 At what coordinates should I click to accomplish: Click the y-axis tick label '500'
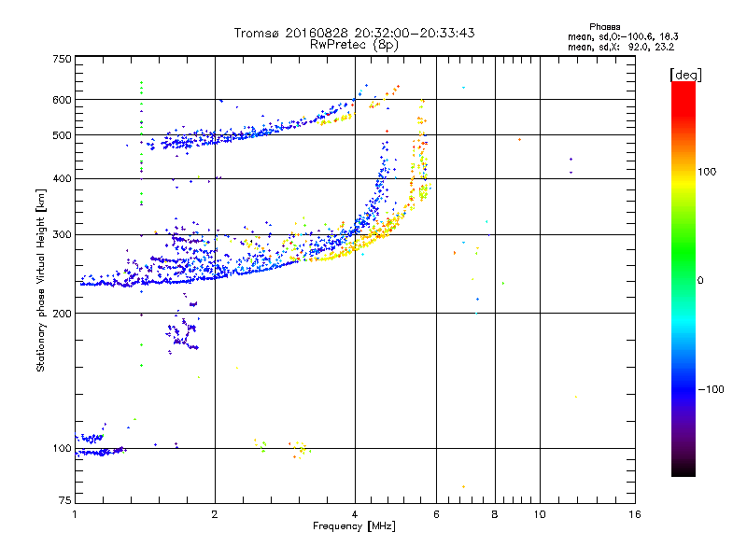click(62, 135)
